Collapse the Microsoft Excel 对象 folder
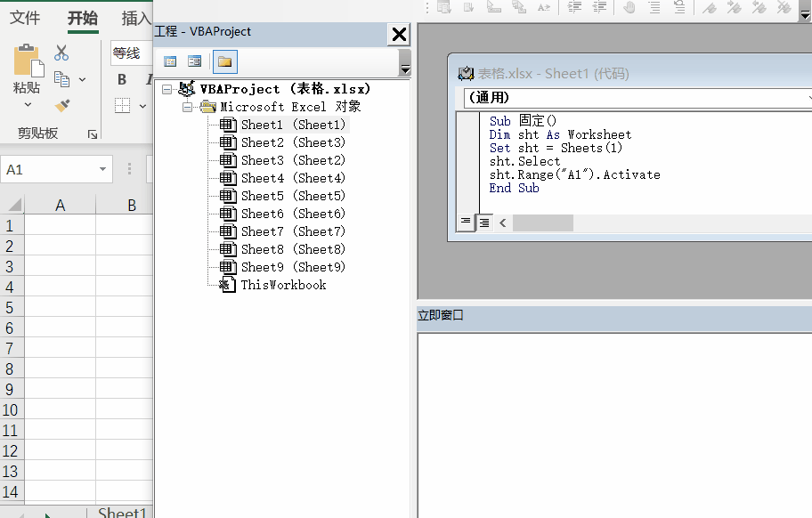 pos(188,107)
